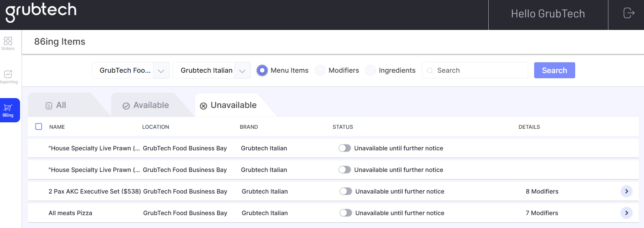Click the DETAILS column header

tap(529, 127)
